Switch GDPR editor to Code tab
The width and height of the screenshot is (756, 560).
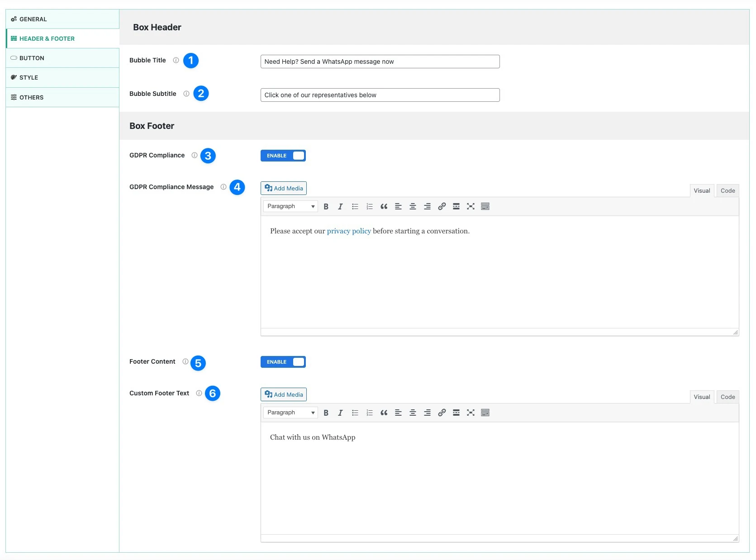click(727, 191)
